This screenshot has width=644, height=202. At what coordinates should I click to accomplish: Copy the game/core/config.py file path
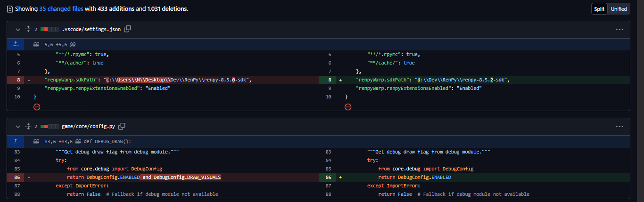[122, 126]
